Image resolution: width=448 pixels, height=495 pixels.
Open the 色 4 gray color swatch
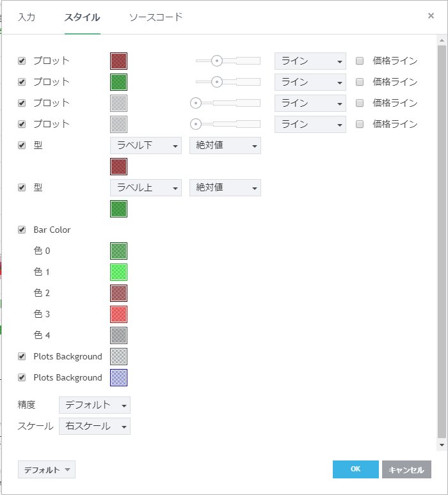118,335
